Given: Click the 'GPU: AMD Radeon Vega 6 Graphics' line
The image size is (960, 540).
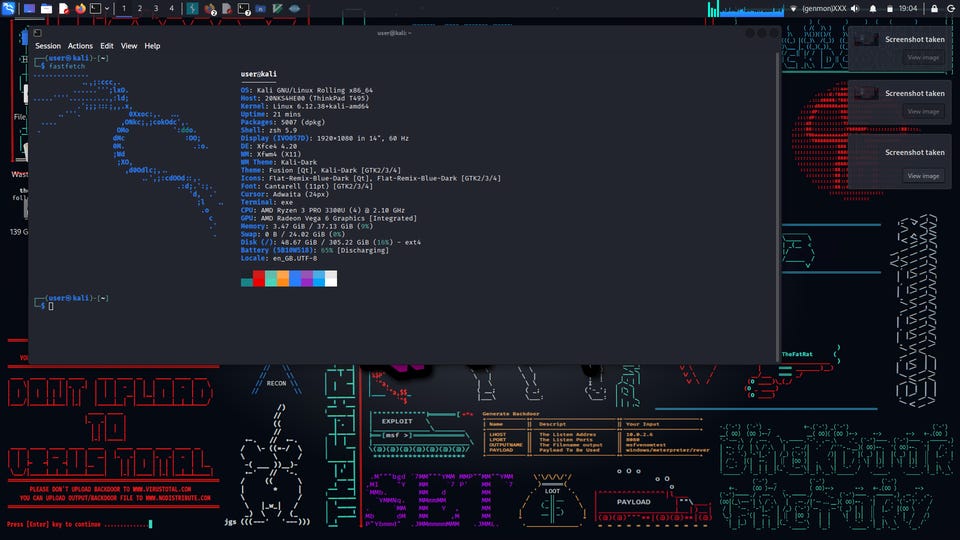Looking at the screenshot, I should pos(329,218).
